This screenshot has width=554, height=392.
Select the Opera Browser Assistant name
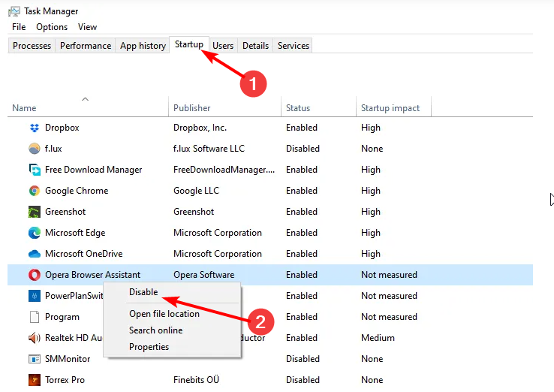pyautogui.click(x=92, y=275)
